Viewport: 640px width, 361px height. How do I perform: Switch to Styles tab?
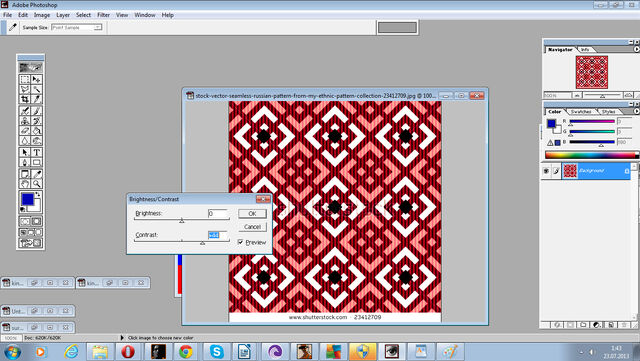608,111
